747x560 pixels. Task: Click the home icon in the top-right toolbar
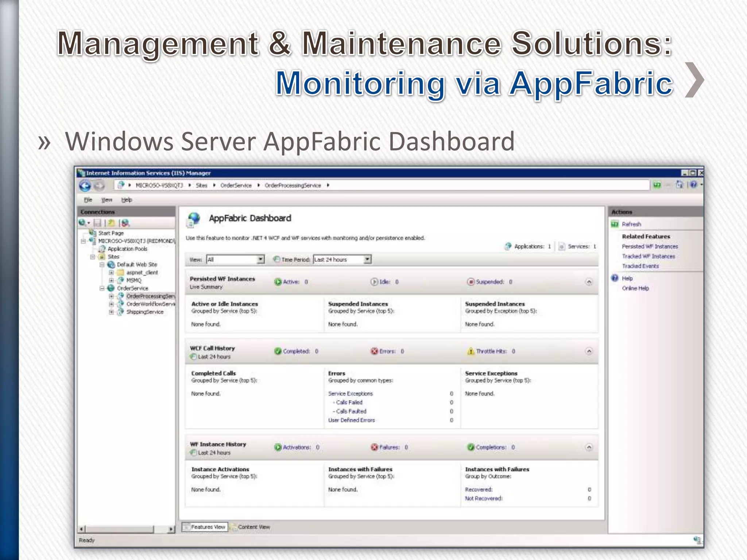(x=679, y=185)
